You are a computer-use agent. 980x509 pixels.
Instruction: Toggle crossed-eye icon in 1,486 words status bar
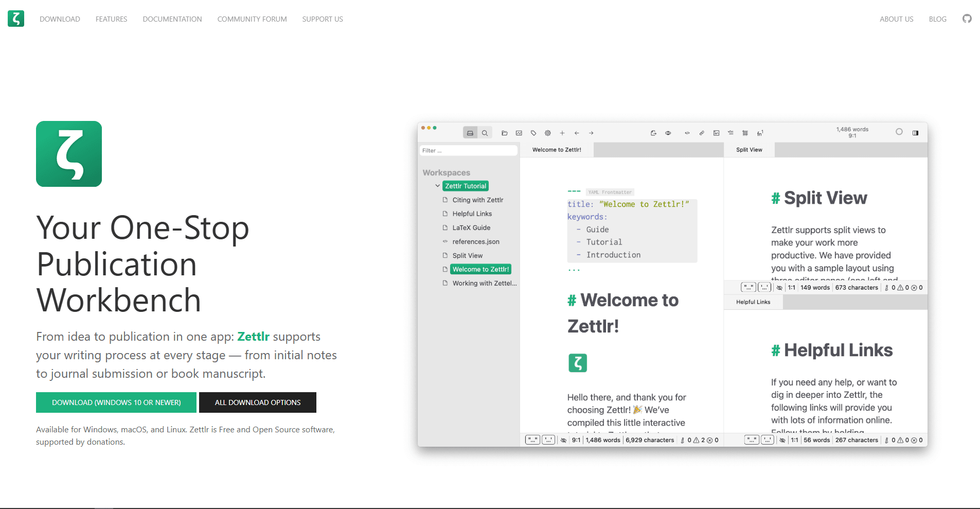coord(563,440)
